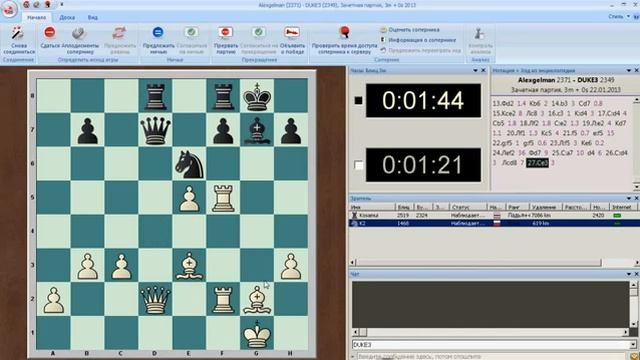Select the white bishop on g2
This screenshot has width=640, height=360.
(257, 299)
